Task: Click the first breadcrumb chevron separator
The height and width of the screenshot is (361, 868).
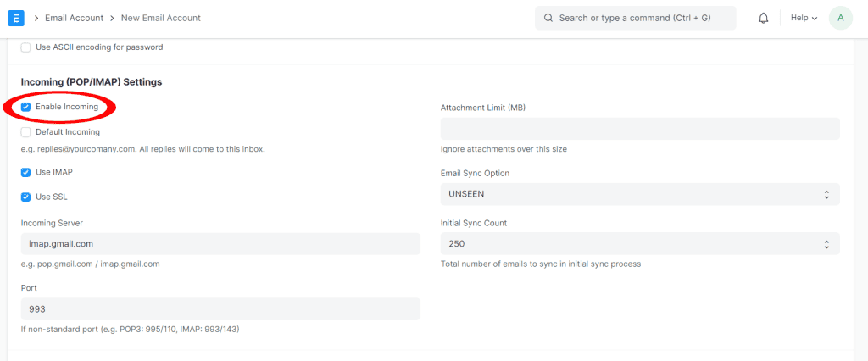Action: tap(37, 18)
